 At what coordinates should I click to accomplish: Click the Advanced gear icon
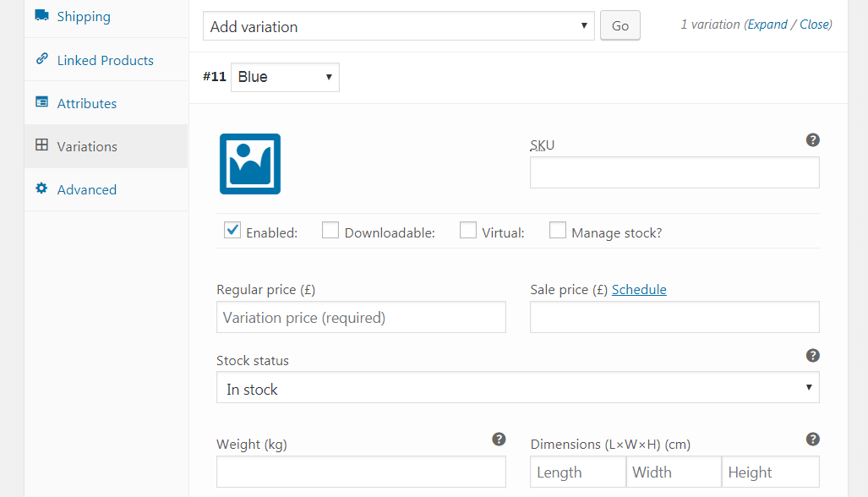tap(41, 188)
